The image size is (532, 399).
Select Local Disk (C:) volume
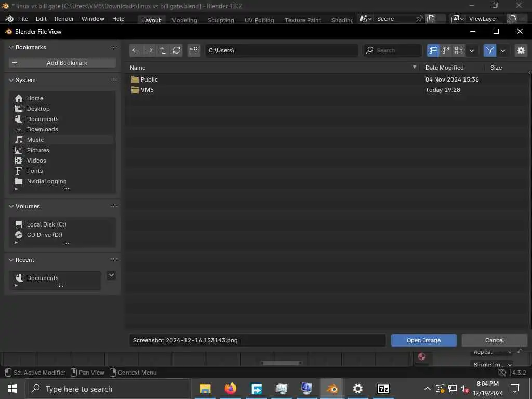pos(62,224)
